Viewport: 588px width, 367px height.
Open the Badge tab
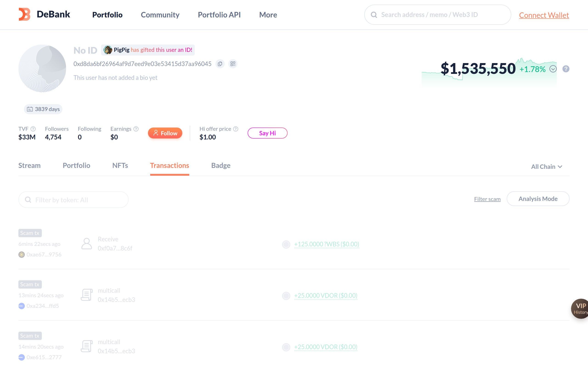pyautogui.click(x=221, y=165)
